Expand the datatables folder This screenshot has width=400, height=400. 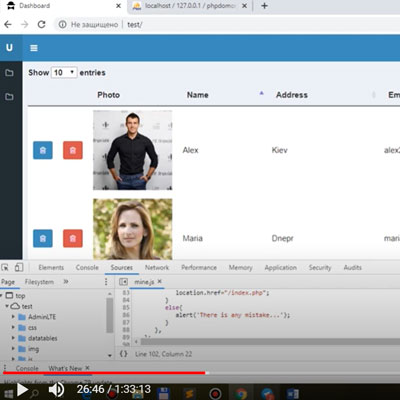tap(13, 338)
